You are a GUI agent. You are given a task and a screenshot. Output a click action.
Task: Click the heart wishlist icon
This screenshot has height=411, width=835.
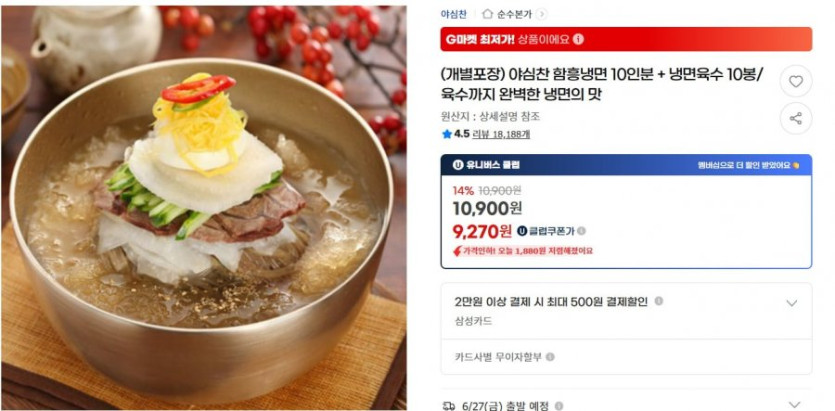796,81
